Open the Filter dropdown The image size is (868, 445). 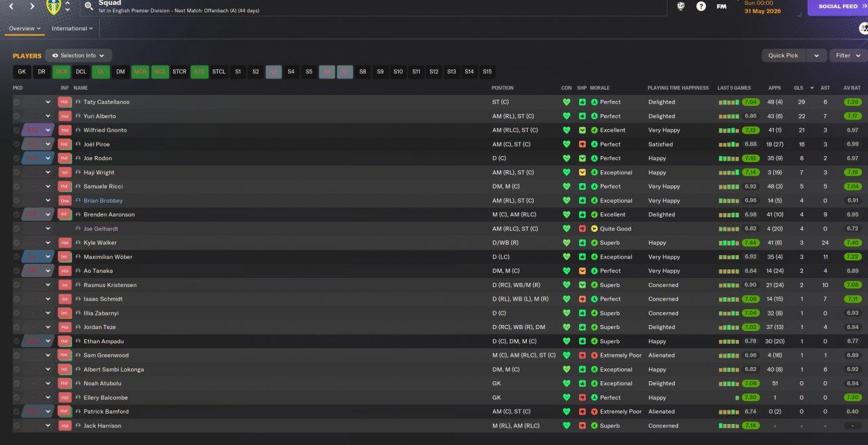point(848,56)
